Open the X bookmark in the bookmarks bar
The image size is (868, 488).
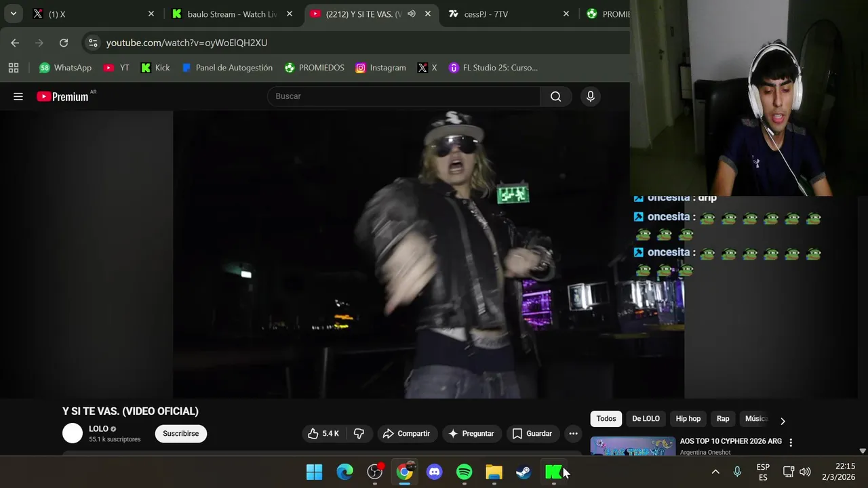click(x=427, y=68)
